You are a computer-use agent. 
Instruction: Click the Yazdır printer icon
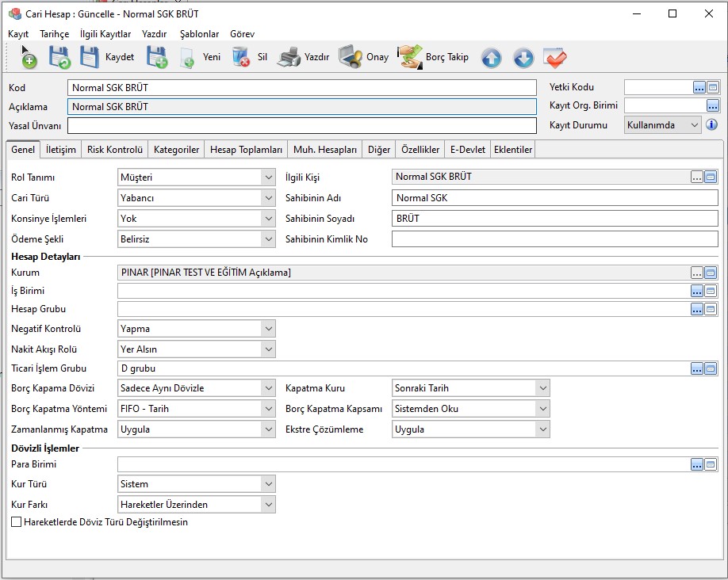point(289,57)
